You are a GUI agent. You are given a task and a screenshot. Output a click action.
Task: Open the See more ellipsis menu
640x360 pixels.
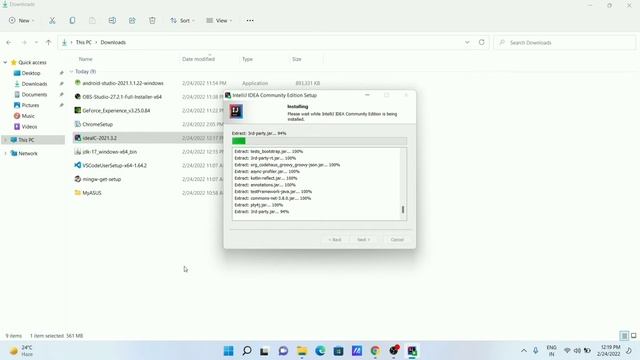point(250,20)
